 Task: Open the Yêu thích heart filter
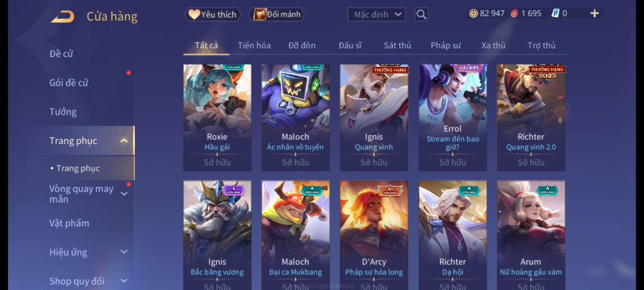[x=212, y=15]
